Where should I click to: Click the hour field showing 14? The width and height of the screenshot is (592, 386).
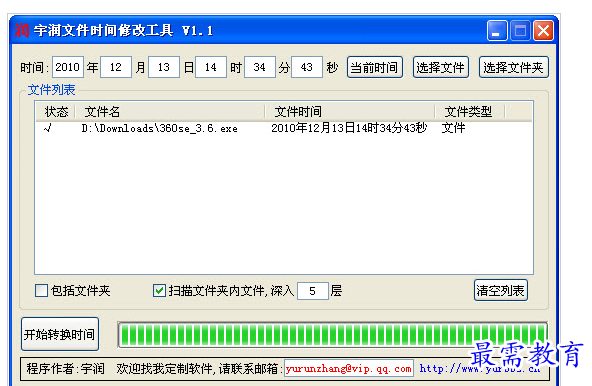(211, 67)
